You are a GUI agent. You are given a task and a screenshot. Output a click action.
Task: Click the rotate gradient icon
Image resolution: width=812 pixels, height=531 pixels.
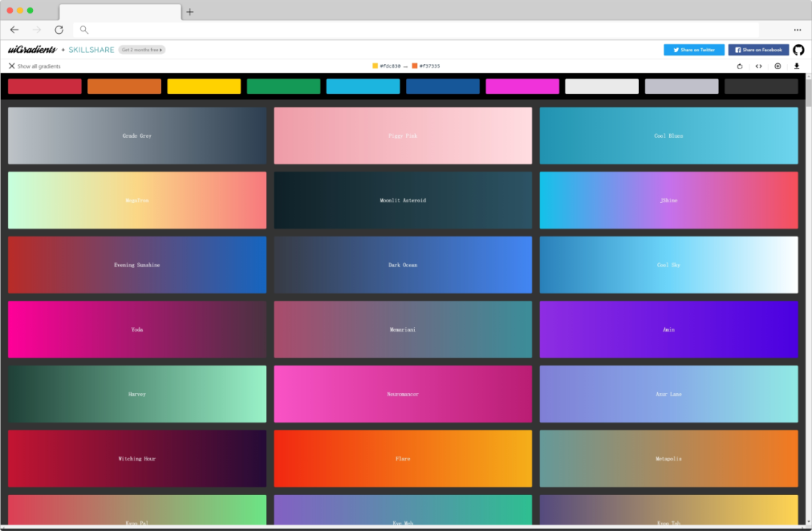coord(740,66)
